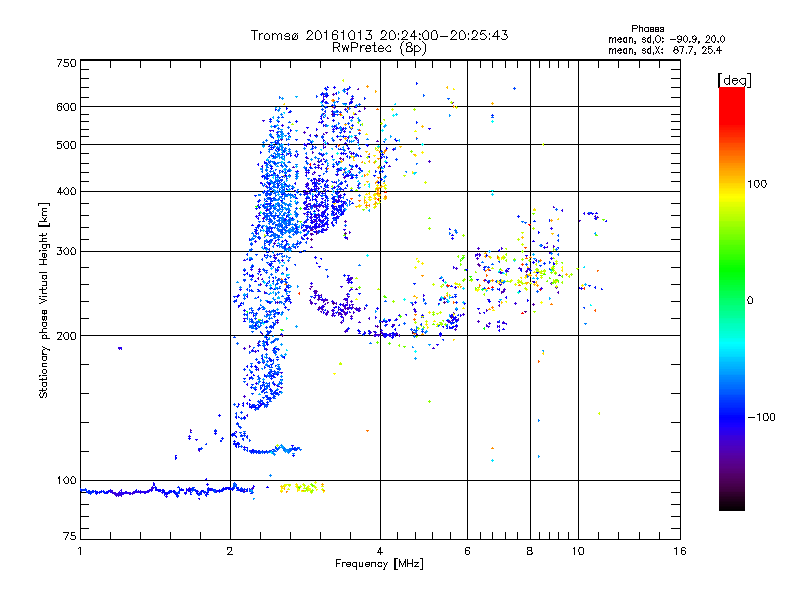The image size is (800, 600).
Task: Click the 'Stationary phase Virtual Height [km]' axis label
Action: click(x=44, y=301)
